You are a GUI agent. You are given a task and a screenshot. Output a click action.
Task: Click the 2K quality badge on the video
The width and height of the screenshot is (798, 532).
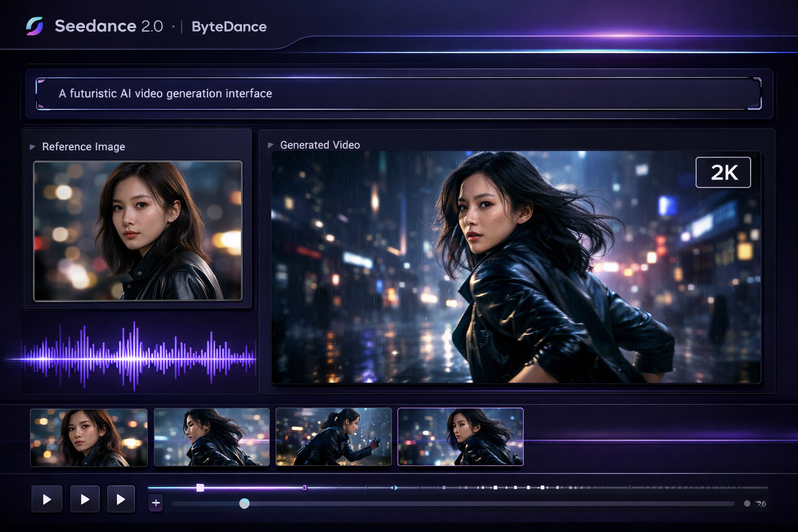point(723,172)
